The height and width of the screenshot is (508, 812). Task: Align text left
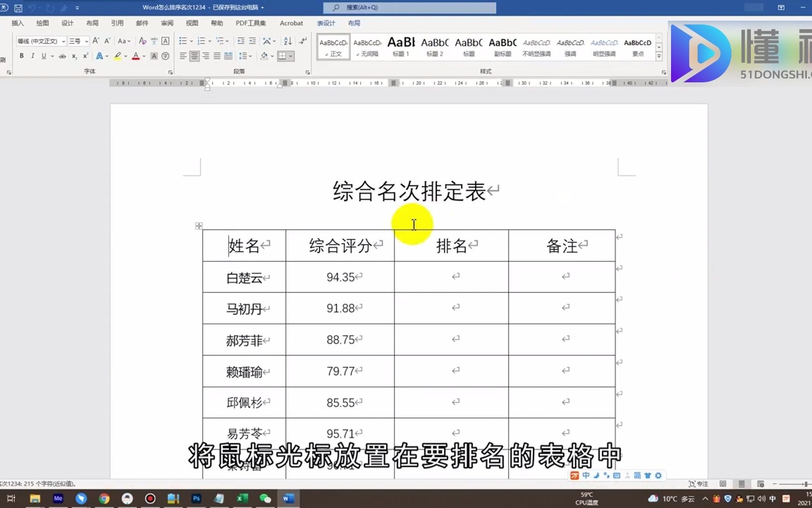pyautogui.click(x=183, y=56)
